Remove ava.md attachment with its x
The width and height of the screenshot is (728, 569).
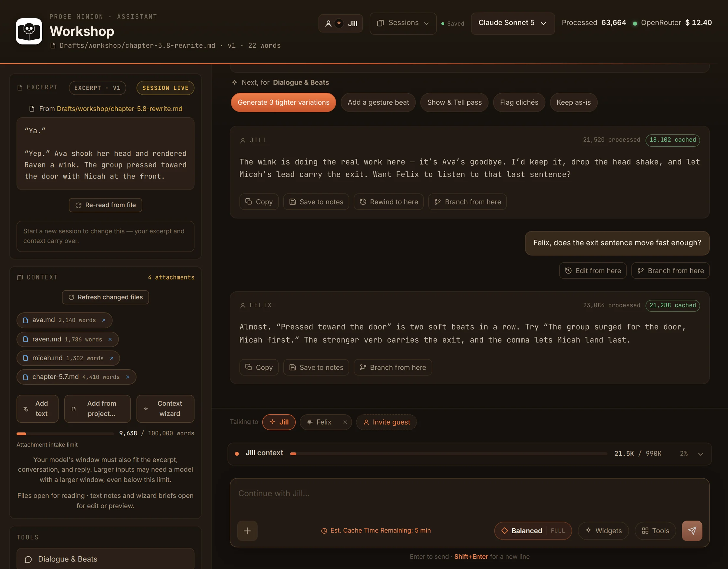coord(104,320)
